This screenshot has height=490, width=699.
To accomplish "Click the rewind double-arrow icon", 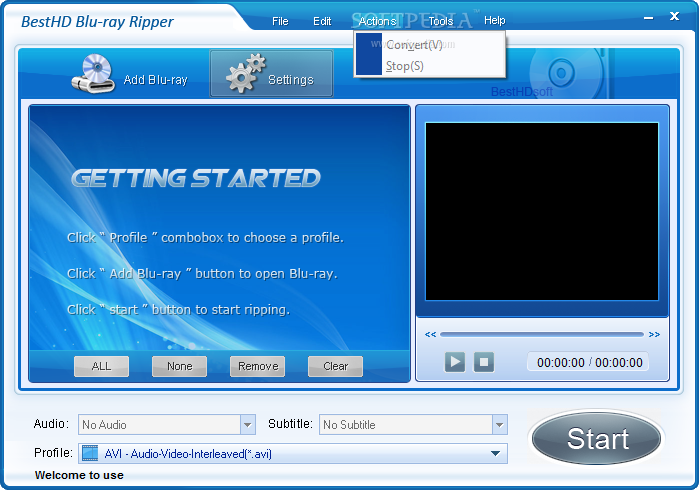I will click(430, 334).
